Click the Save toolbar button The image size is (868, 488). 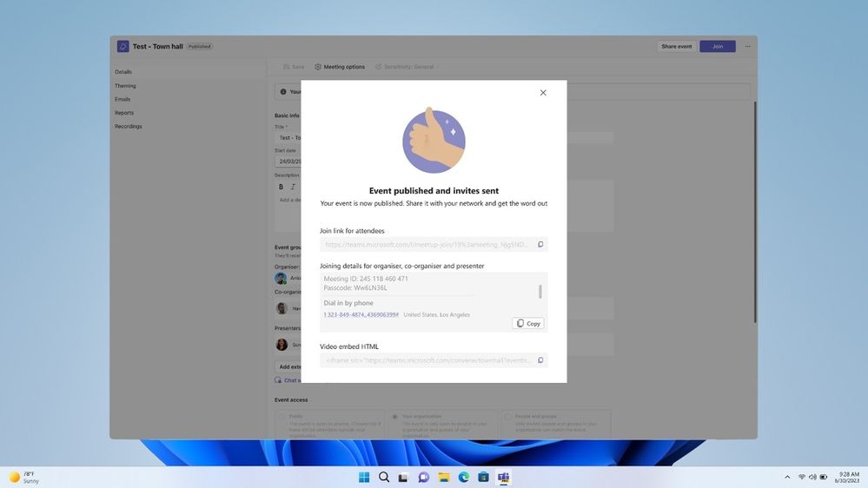pyautogui.click(x=294, y=67)
